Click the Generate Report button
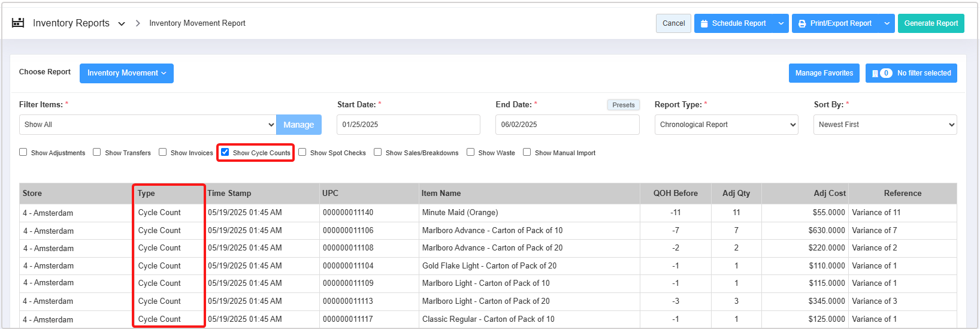The width and height of the screenshot is (980, 329). (931, 23)
